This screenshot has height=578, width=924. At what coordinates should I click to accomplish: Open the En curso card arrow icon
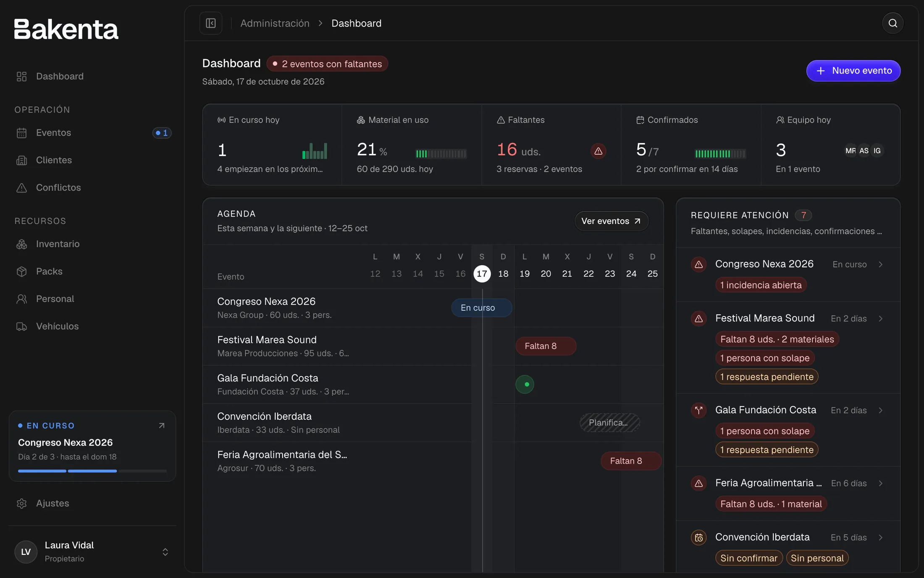pyautogui.click(x=162, y=426)
